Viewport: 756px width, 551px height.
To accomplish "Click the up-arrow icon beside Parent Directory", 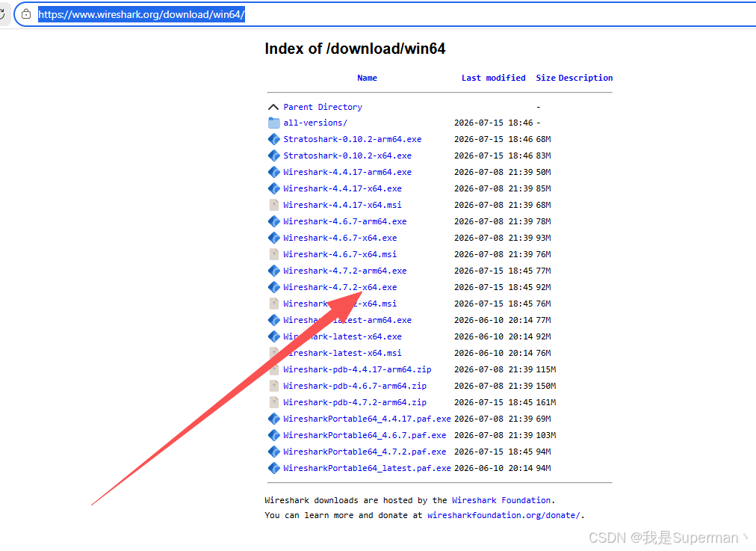I will pyautogui.click(x=273, y=107).
